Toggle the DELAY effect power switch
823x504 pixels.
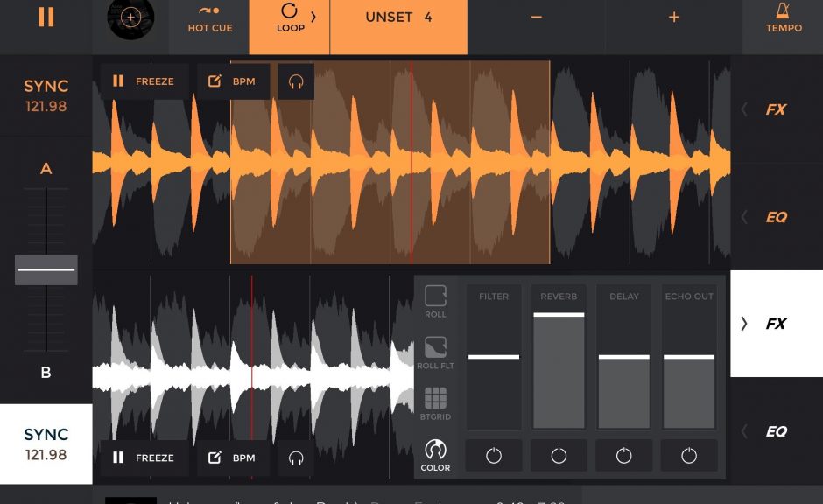623,456
